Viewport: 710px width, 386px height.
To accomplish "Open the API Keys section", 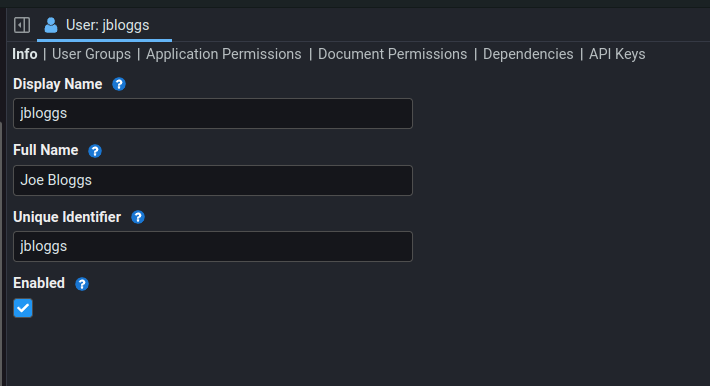I will [x=617, y=54].
